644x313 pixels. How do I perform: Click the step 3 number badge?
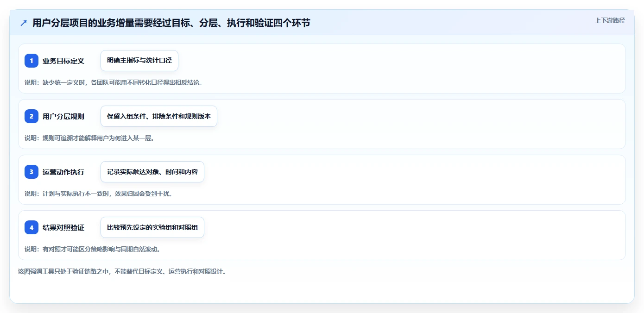point(32,172)
